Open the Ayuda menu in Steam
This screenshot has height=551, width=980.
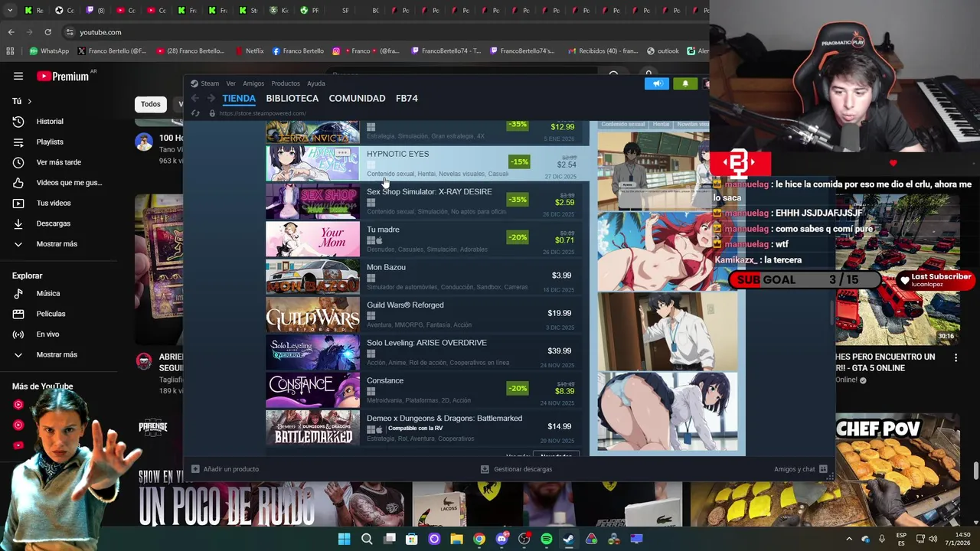[x=316, y=83]
